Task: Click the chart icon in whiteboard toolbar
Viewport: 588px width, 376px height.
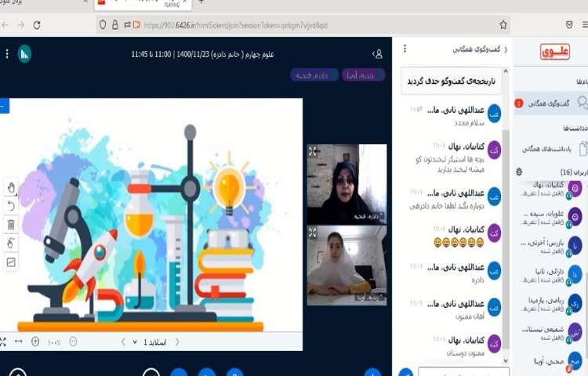Action: click(x=11, y=262)
